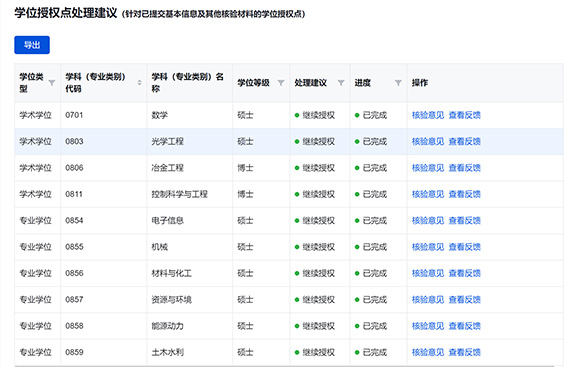
Task: View 查看反馈 for 冶金工程 row
Action: click(465, 168)
